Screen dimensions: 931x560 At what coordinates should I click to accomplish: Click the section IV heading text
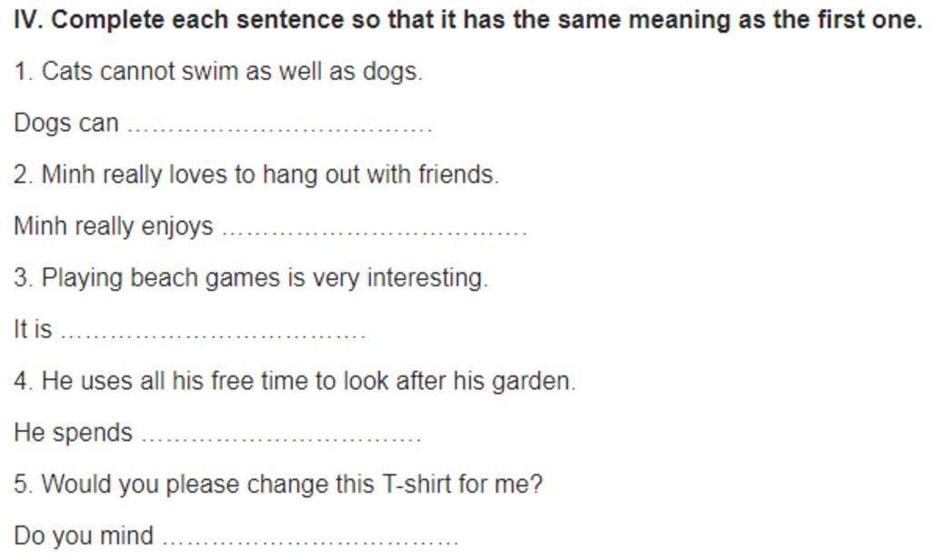point(467,20)
